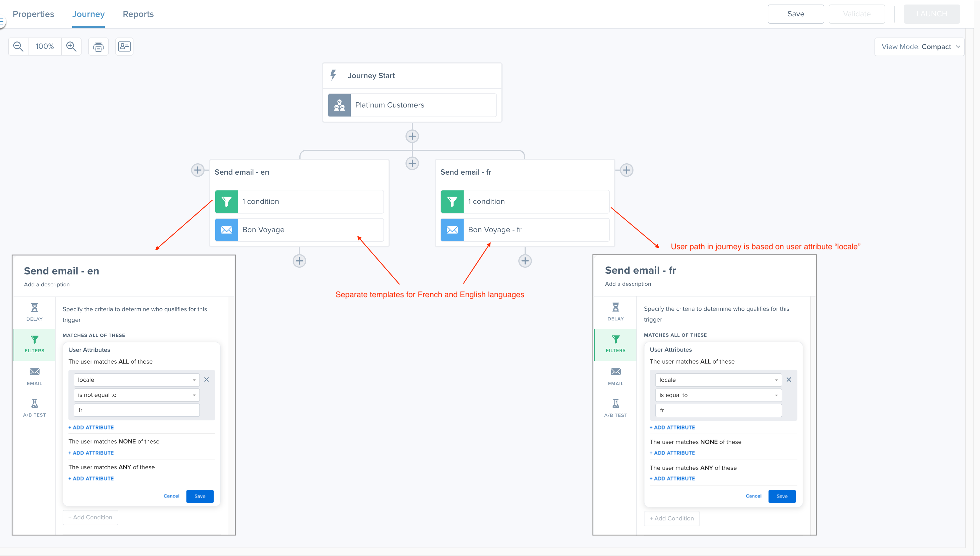Click the green filter icon in Send email - en
This screenshot has height=556, width=980.
(x=227, y=202)
